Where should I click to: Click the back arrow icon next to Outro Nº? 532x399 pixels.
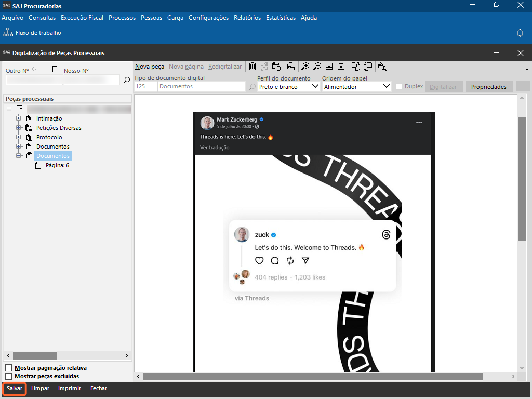coord(34,70)
